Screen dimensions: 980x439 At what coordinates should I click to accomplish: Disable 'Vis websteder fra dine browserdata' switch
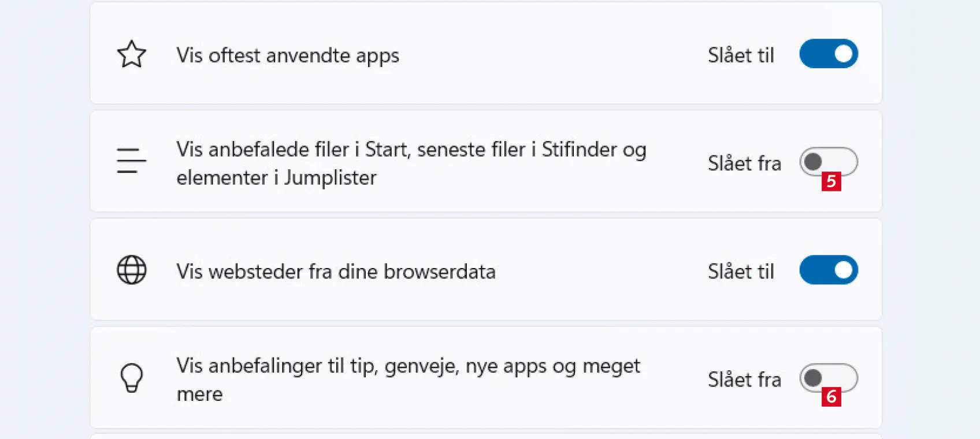point(829,270)
